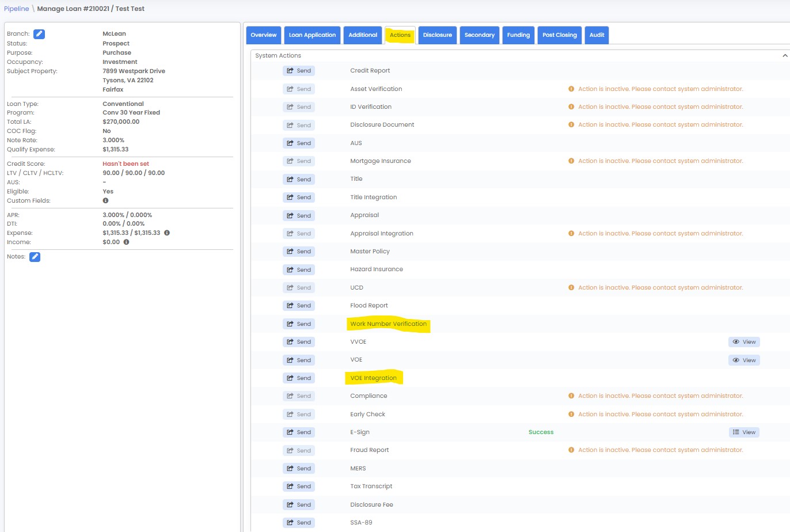Send the VOE Integration action
The height and width of the screenshot is (532, 790).
(x=299, y=378)
